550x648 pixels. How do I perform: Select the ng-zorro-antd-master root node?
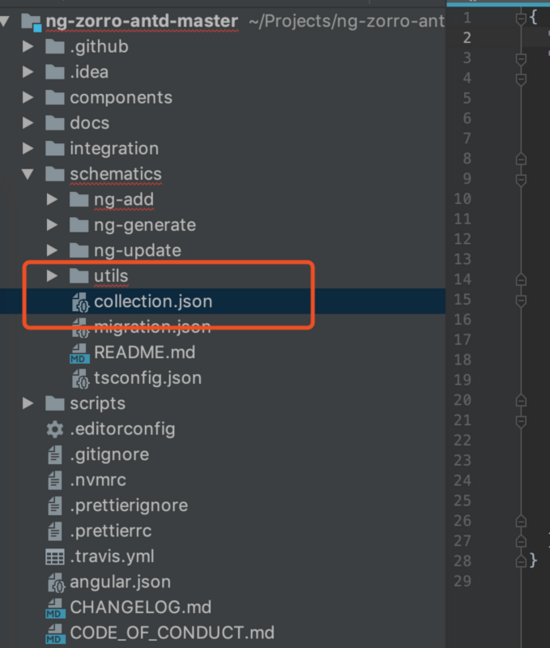(x=142, y=21)
